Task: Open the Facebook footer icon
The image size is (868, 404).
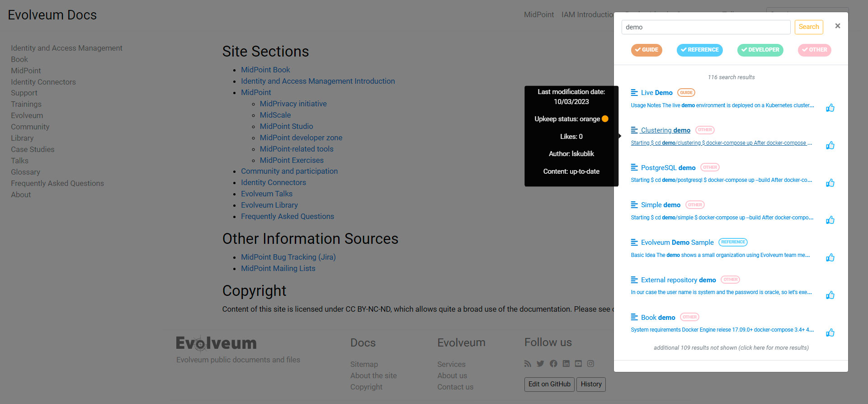Action: pos(553,363)
